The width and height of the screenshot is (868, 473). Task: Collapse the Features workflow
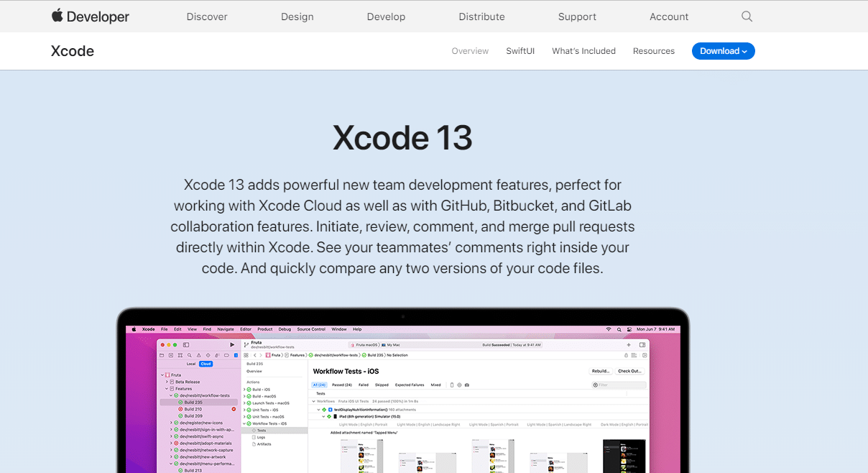point(167,389)
